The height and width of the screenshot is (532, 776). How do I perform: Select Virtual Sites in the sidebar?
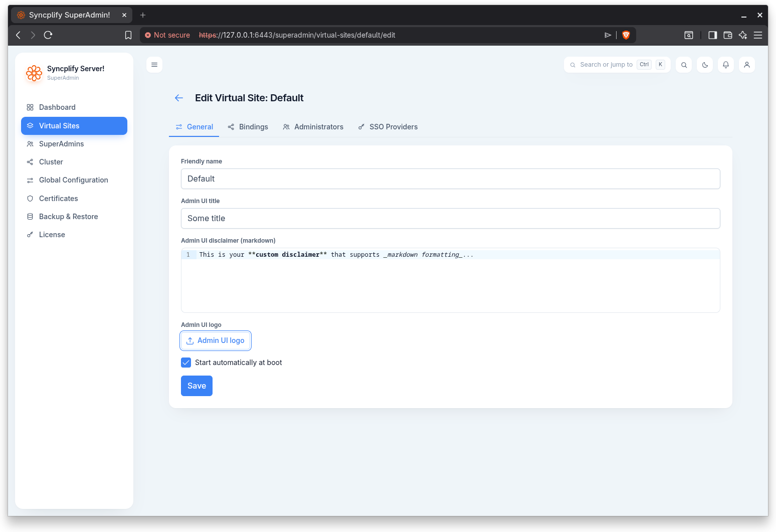click(74, 126)
